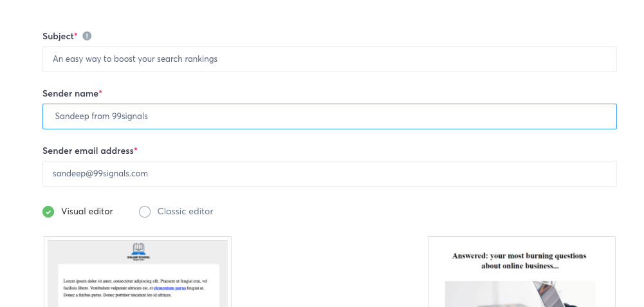
Task: Click the 'Visual editor' label text
Action: click(x=87, y=212)
